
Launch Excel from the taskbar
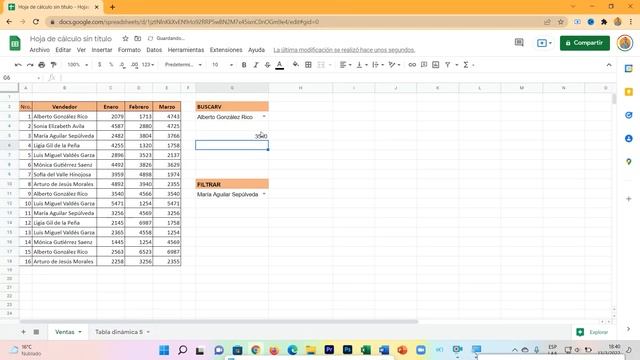[365, 350]
